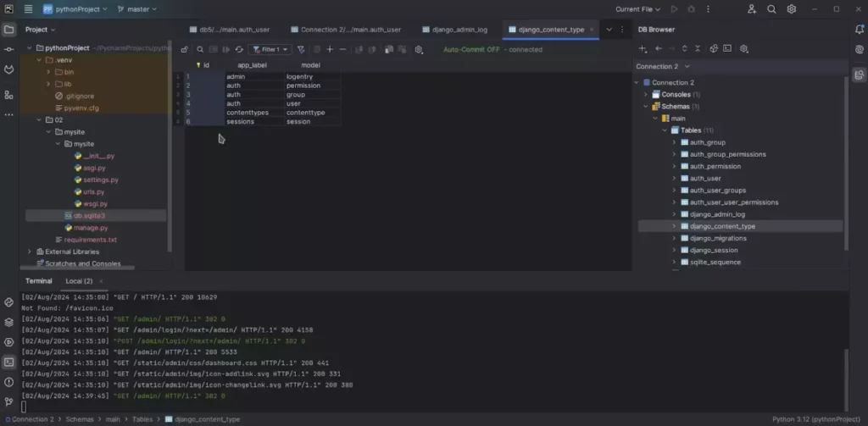Open IDE settings gear in title bar
The height and width of the screenshot is (426, 868).
[792, 8]
